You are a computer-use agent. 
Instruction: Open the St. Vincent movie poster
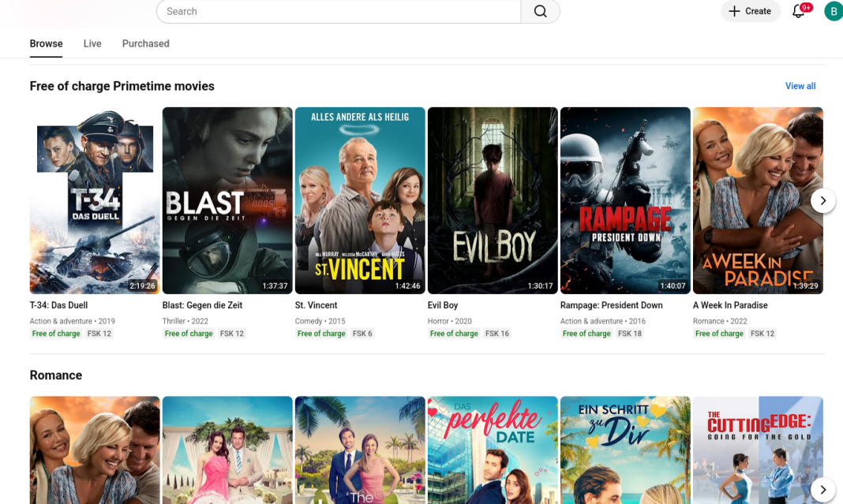pos(360,200)
